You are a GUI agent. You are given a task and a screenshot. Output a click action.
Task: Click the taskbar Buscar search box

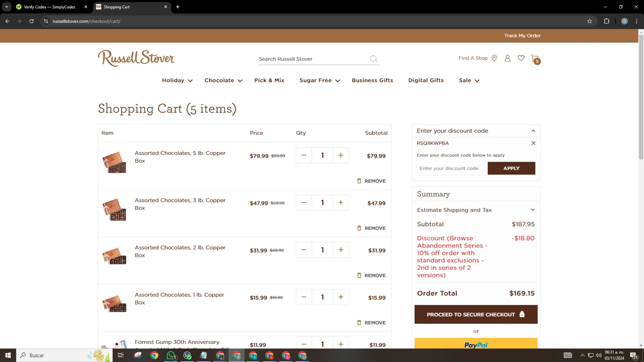click(x=64, y=355)
